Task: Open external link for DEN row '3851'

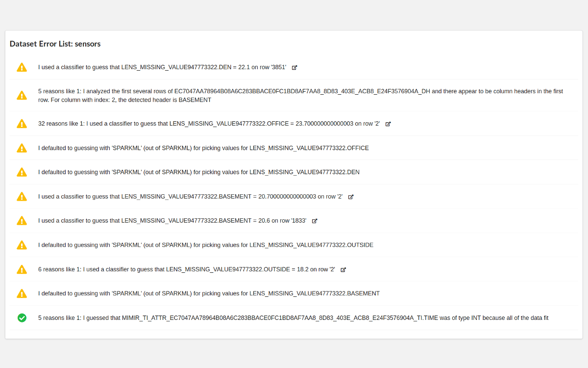Action: [x=294, y=68]
